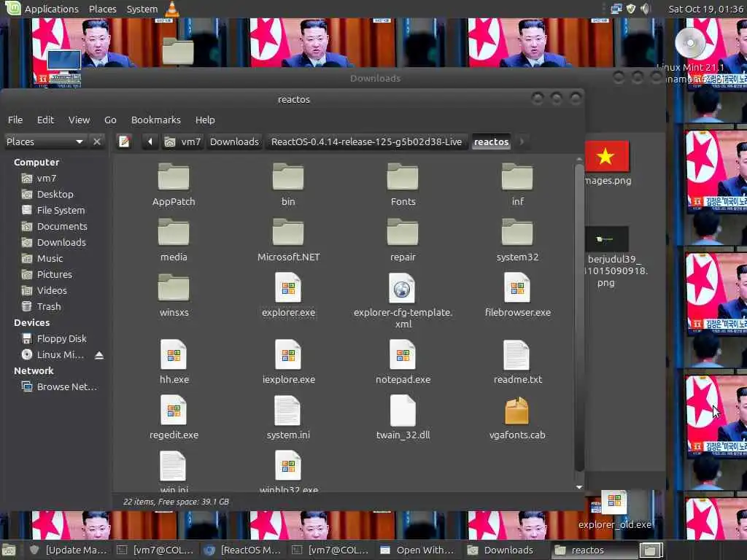
Task: Open the inf folder
Action: click(517, 184)
